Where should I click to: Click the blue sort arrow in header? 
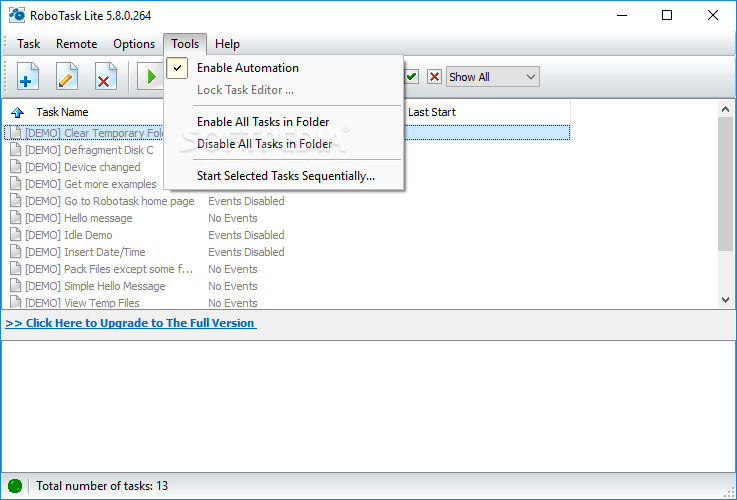17,112
